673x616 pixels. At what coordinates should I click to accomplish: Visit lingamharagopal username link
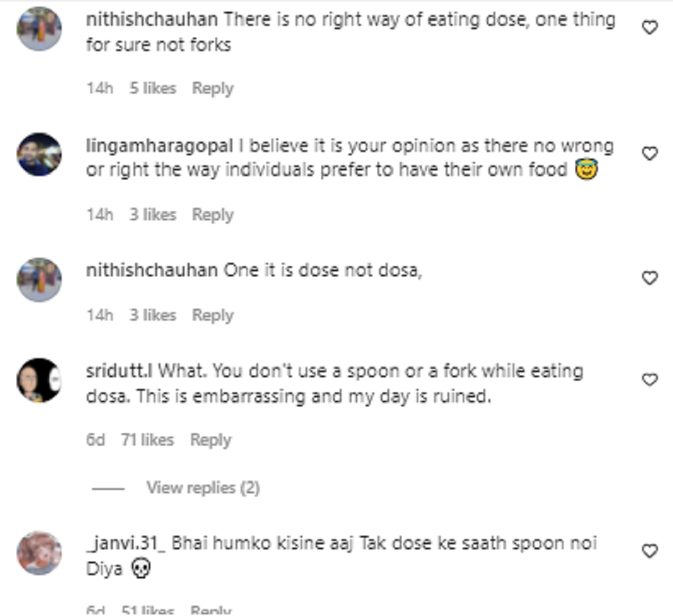(x=159, y=146)
